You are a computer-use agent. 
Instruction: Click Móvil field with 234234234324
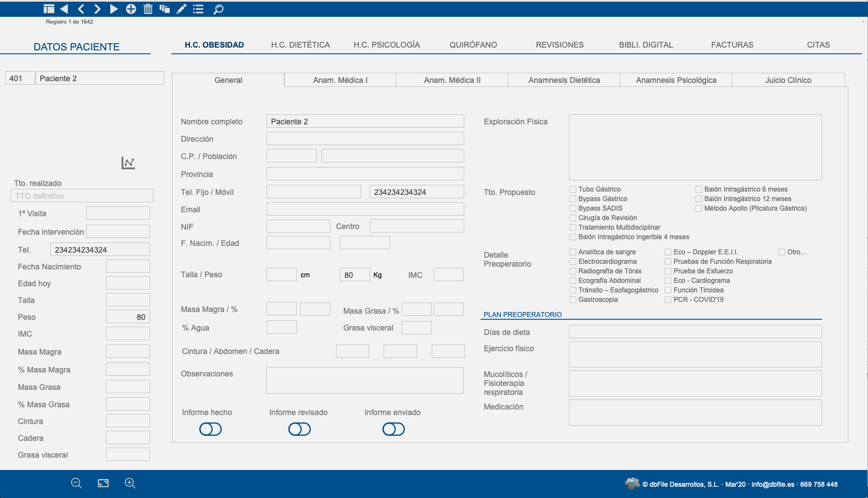[x=417, y=192]
